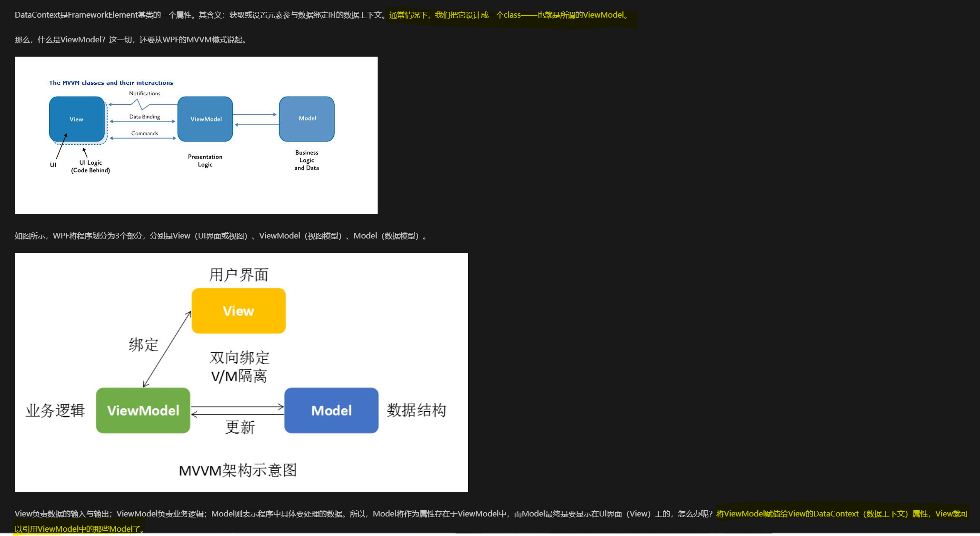This screenshot has width=980, height=536.
Task: Click the ViewModel box in the blue diagram
Action: tap(205, 119)
